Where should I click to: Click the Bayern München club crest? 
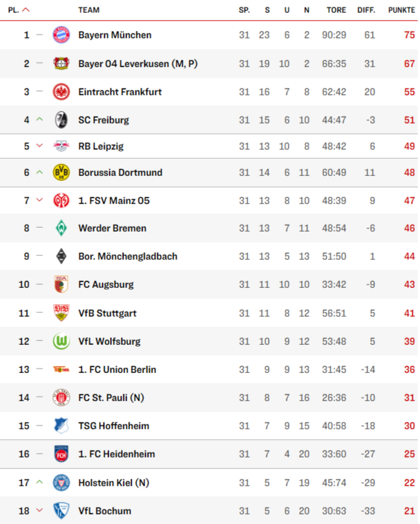(x=61, y=35)
